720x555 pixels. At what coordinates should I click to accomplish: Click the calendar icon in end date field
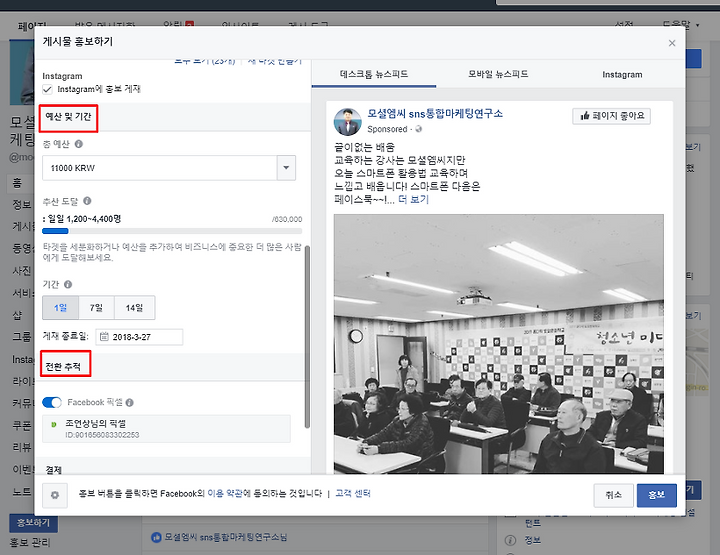(x=104, y=336)
